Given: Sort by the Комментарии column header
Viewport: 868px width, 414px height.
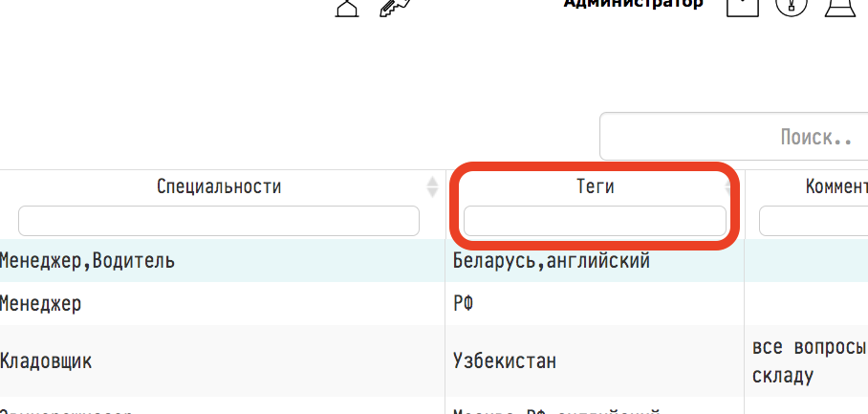Looking at the screenshot, I should pyautogui.click(x=837, y=187).
